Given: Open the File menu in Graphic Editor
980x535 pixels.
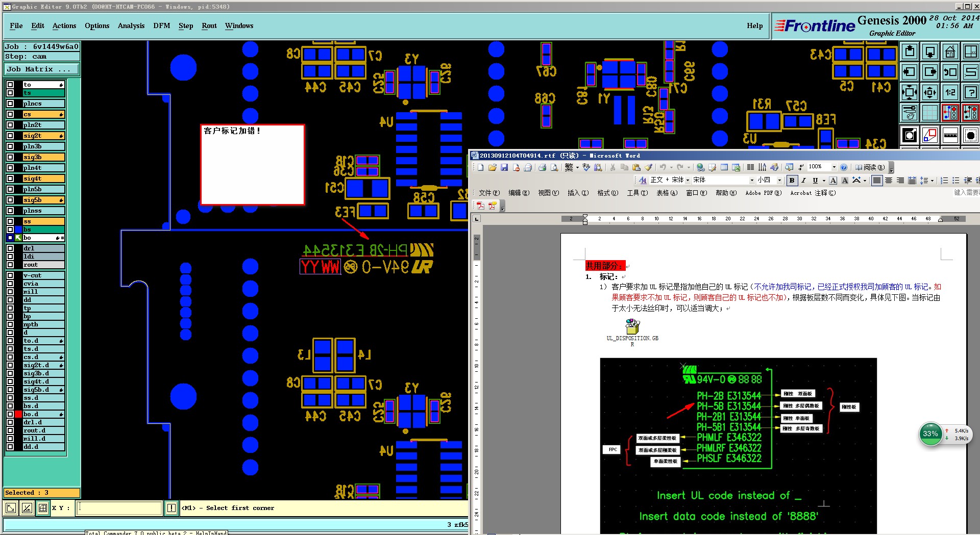Looking at the screenshot, I should click(16, 26).
